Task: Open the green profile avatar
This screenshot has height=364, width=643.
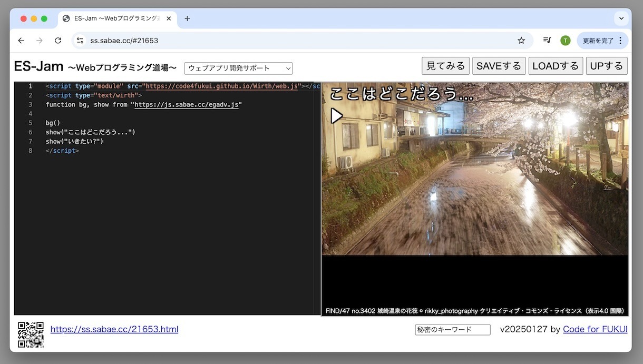Action: click(x=565, y=41)
